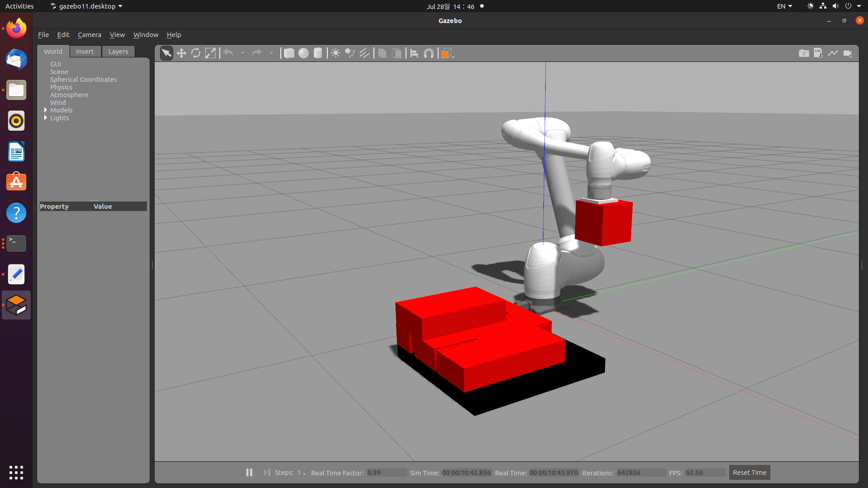Viewport: 868px width, 488px height.
Task: Select Physics in the World tree
Action: [x=61, y=87]
